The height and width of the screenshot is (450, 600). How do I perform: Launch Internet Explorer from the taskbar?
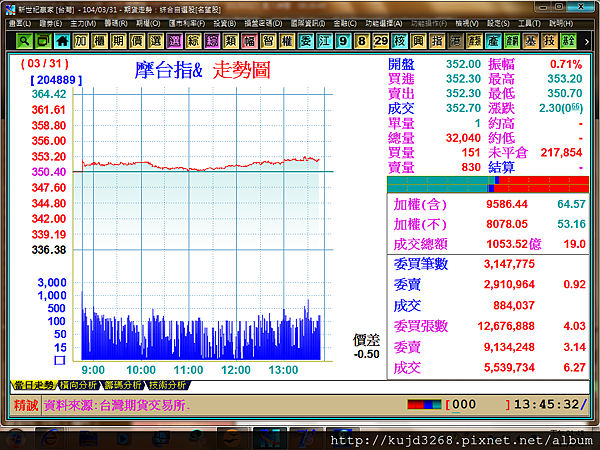[x=49, y=439]
